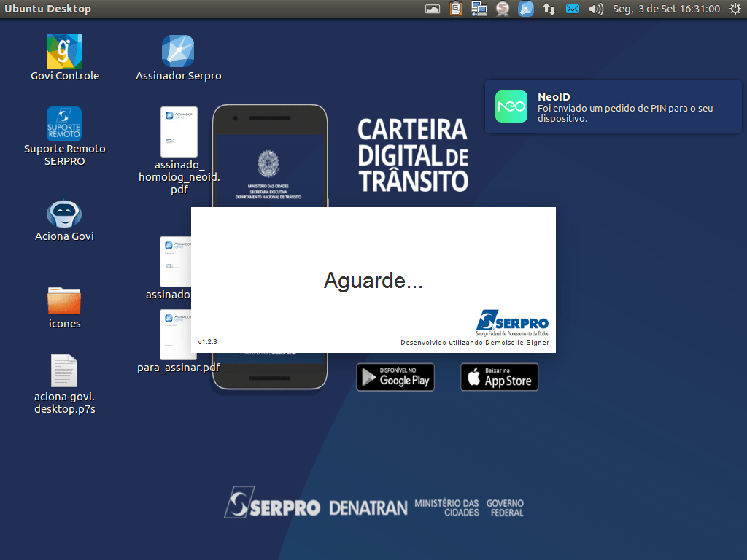This screenshot has height=560, width=747.
Task: Open the system monitor graph indicator
Action: (433, 9)
